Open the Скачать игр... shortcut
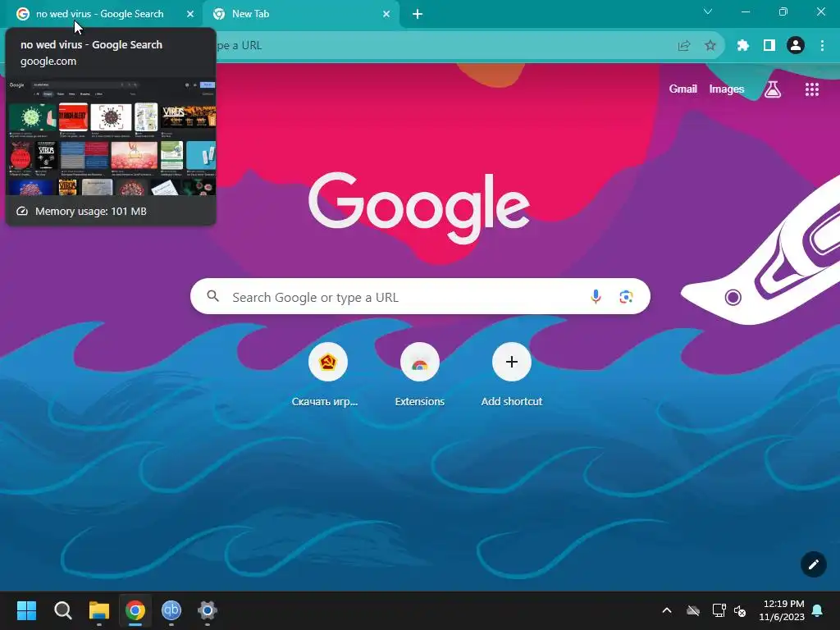 [x=327, y=375]
